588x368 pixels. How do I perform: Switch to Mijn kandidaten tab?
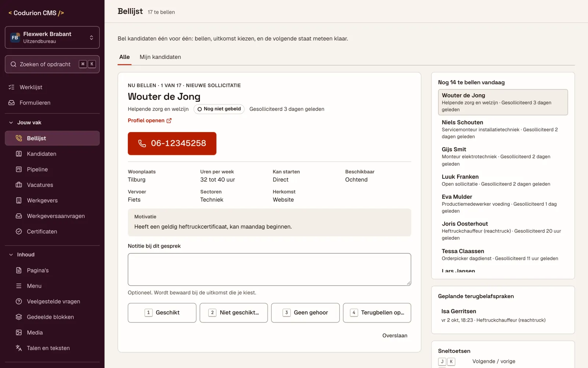160,57
